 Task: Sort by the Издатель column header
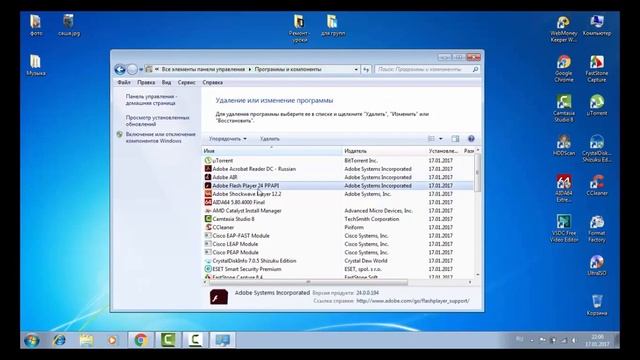383,151
